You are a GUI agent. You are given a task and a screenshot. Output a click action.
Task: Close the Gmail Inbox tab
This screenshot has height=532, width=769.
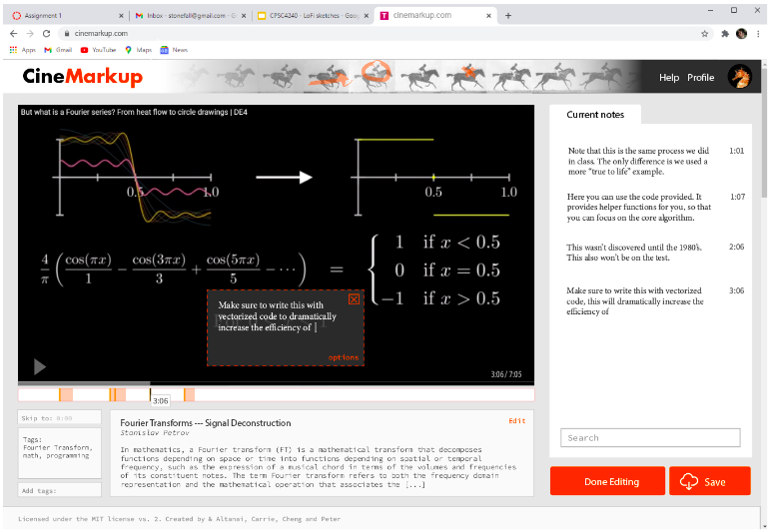coord(245,16)
